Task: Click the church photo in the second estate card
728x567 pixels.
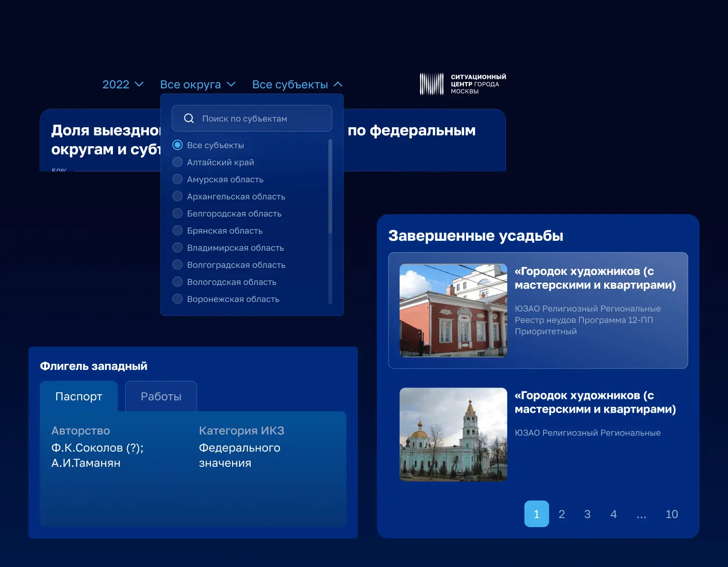Action: tap(453, 435)
